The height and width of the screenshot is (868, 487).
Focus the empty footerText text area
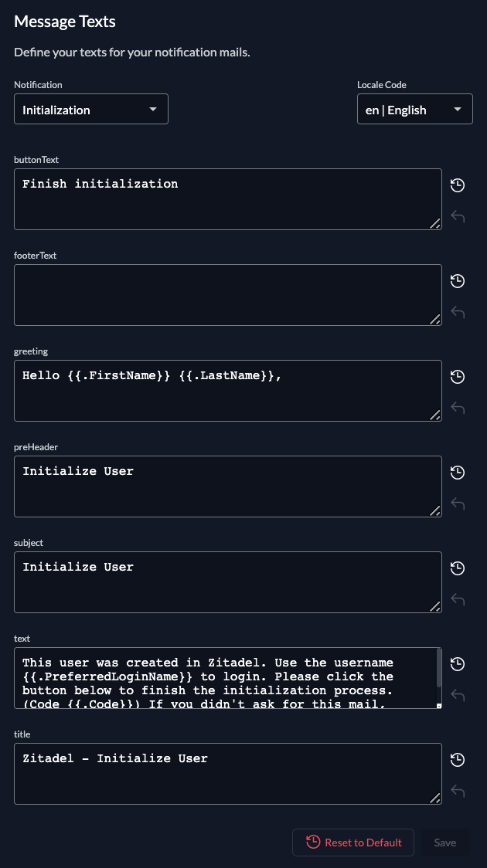(228, 295)
